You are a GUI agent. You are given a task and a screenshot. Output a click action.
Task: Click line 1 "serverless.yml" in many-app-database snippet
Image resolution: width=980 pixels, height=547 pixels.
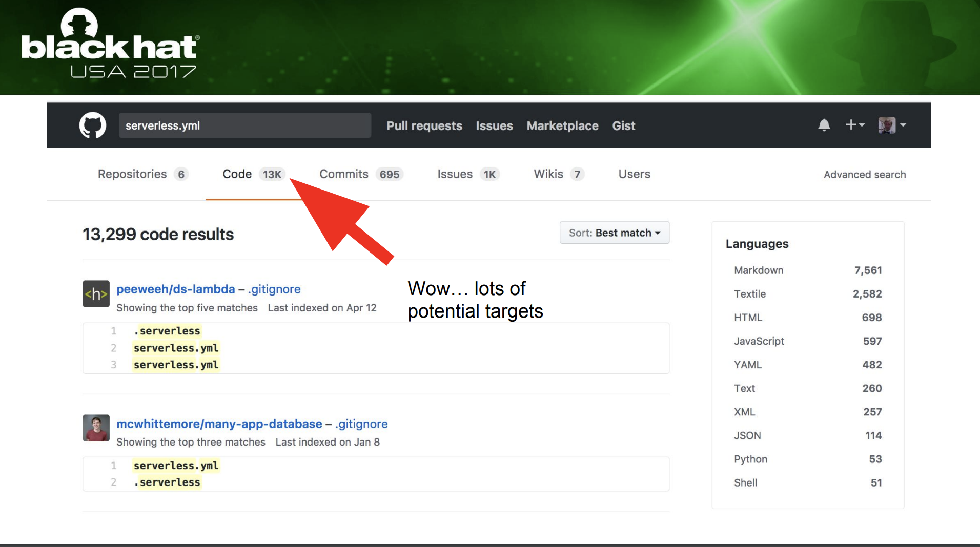(176, 466)
